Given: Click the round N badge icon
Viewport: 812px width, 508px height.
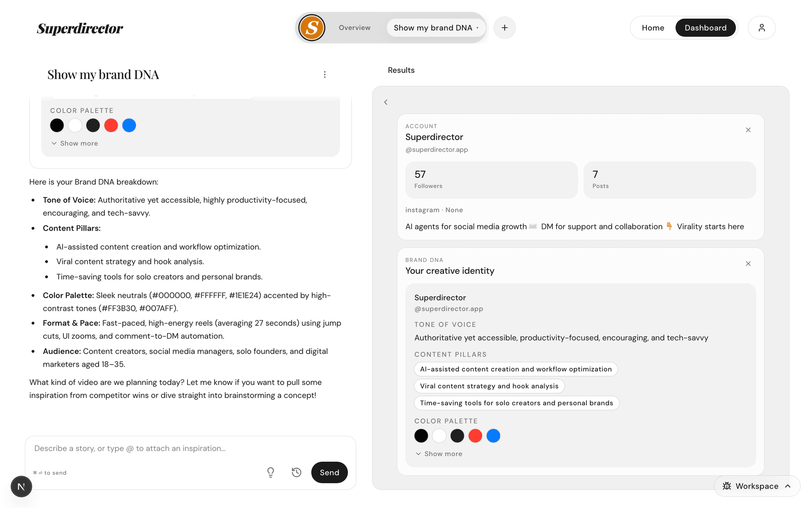Looking at the screenshot, I should (21, 487).
